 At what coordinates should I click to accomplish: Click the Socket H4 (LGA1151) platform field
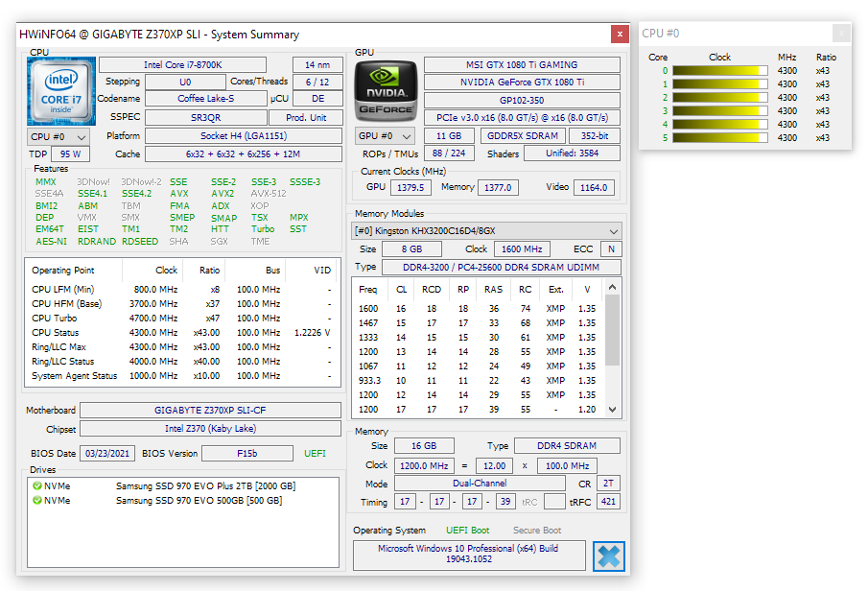pos(244,135)
